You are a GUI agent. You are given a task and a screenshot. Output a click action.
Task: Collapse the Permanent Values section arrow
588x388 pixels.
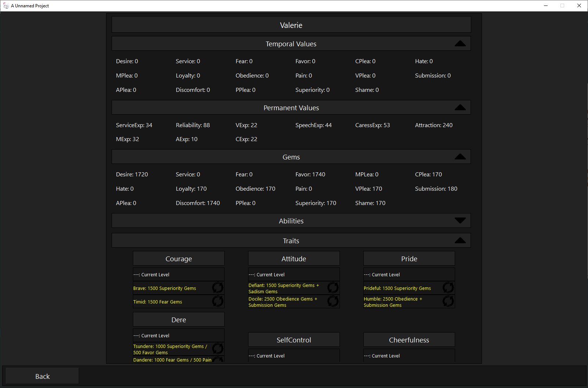[x=460, y=108]
